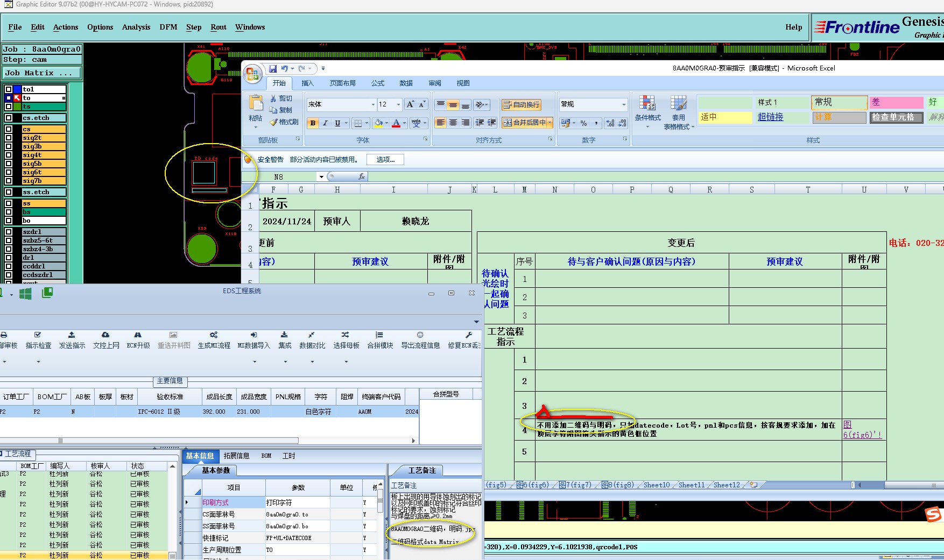Click 合拼模块 in EDS toolbar
Screen dimensions: 944x560
point(380,341)
